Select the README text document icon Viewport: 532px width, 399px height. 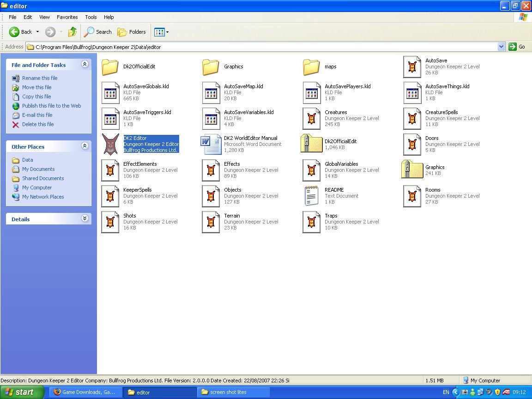(x=312, y=196)
